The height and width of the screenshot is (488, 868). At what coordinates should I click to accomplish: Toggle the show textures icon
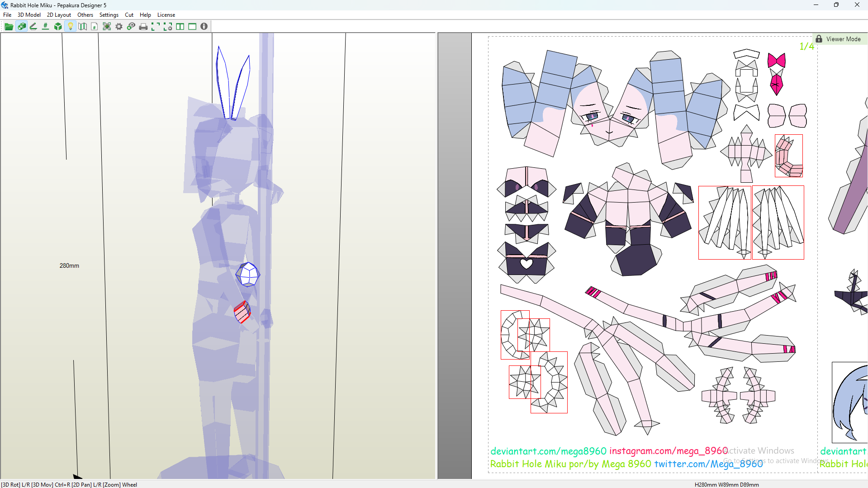(x=21, y=27)
